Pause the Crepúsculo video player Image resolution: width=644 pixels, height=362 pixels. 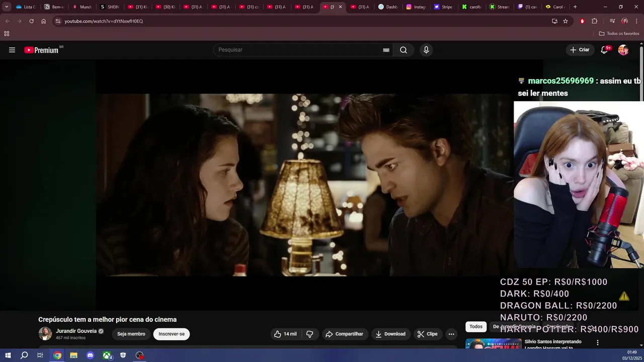(x=304, y=185)
